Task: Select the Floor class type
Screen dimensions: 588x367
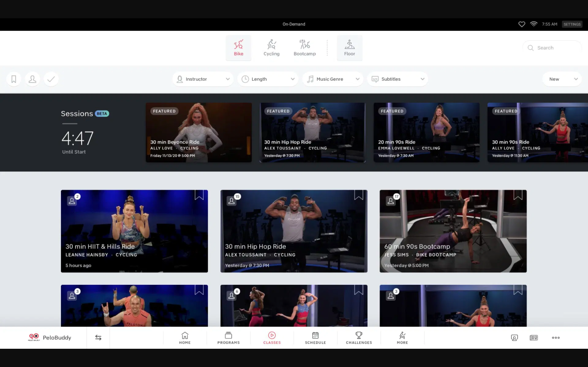Action: click(x=350, y=48)
